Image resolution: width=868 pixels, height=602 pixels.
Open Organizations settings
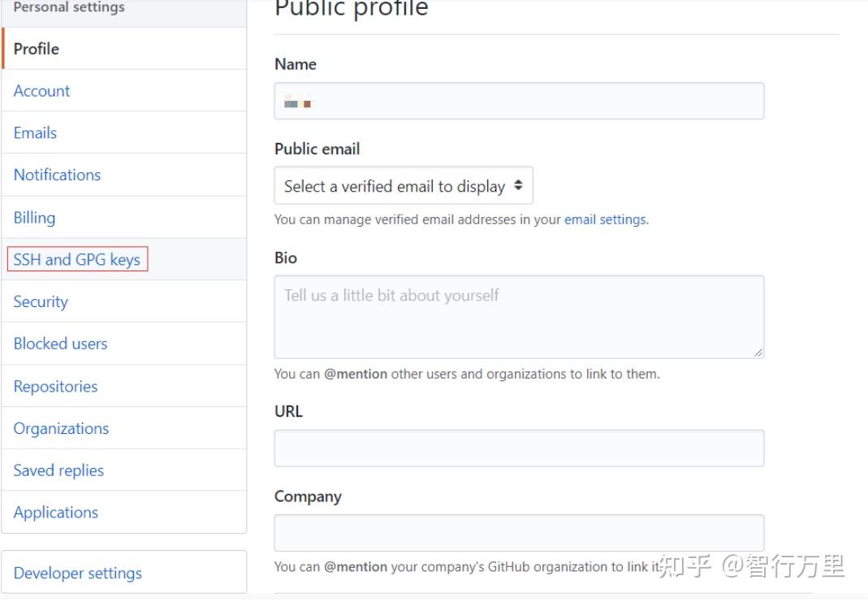click(61, 428)
